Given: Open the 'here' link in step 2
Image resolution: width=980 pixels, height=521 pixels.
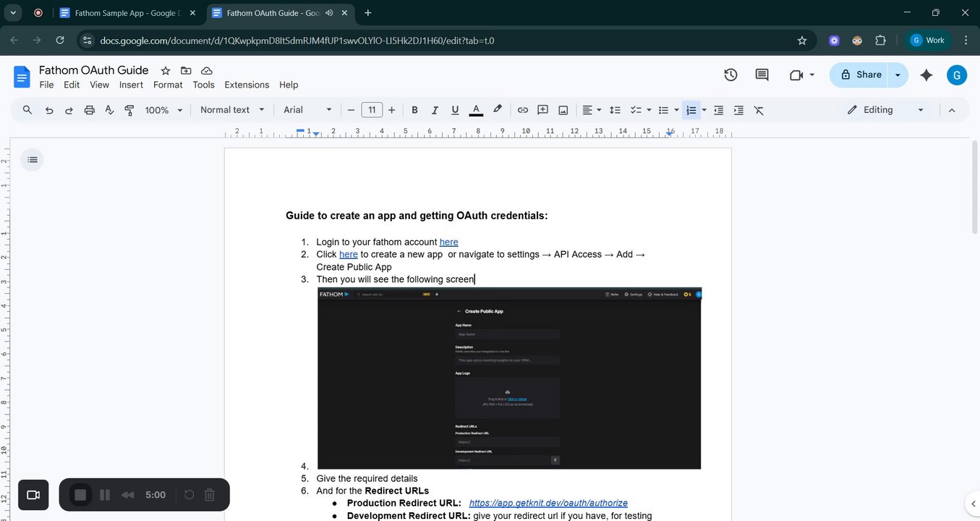Looking at the screenshot, I should (x=349, y=255).
